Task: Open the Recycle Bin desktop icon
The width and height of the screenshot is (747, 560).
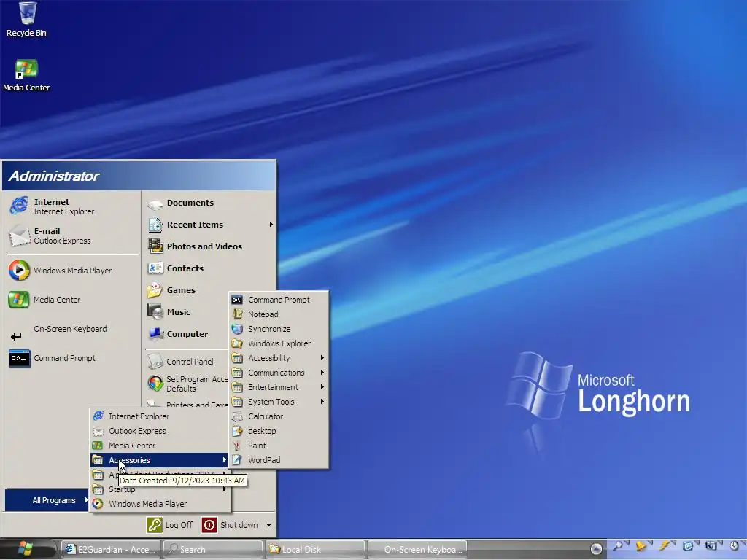Action: click(x=27, y=20)
